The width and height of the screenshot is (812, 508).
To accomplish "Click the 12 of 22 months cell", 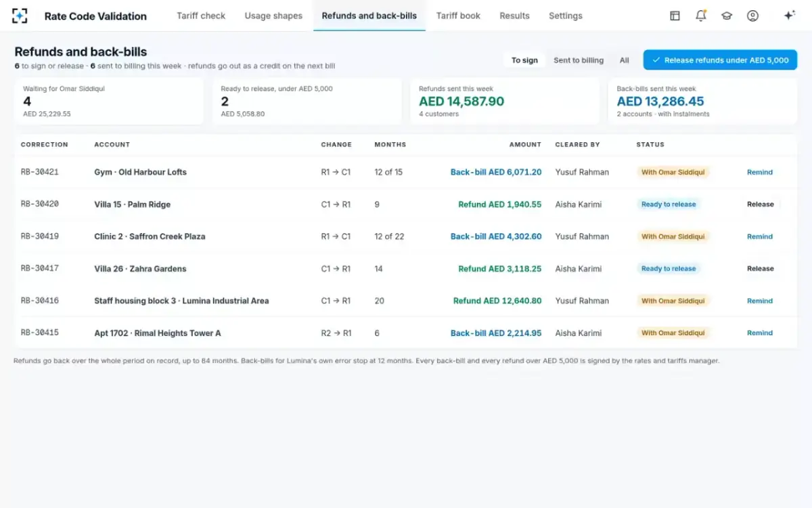I will click(389, 236).
